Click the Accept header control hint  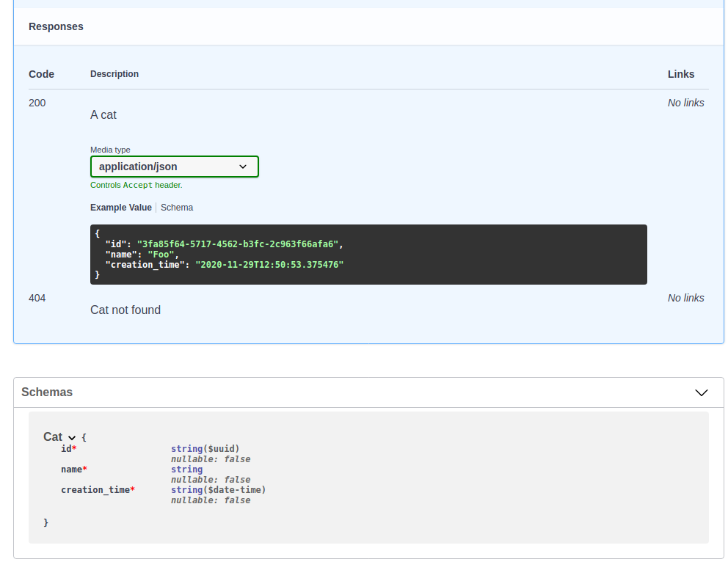point(136,185)
